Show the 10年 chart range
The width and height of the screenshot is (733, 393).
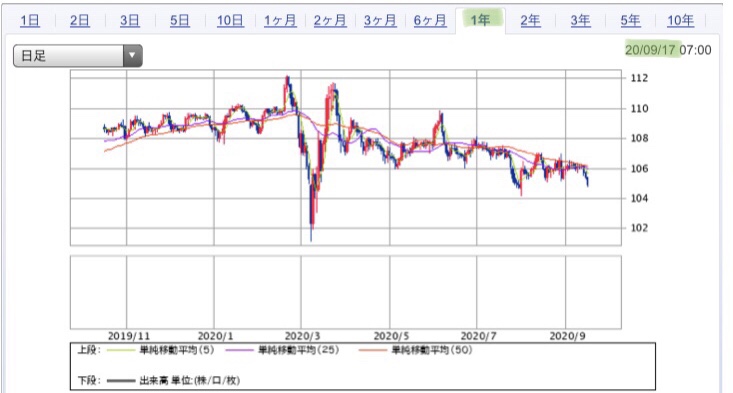tap(681, 21)
